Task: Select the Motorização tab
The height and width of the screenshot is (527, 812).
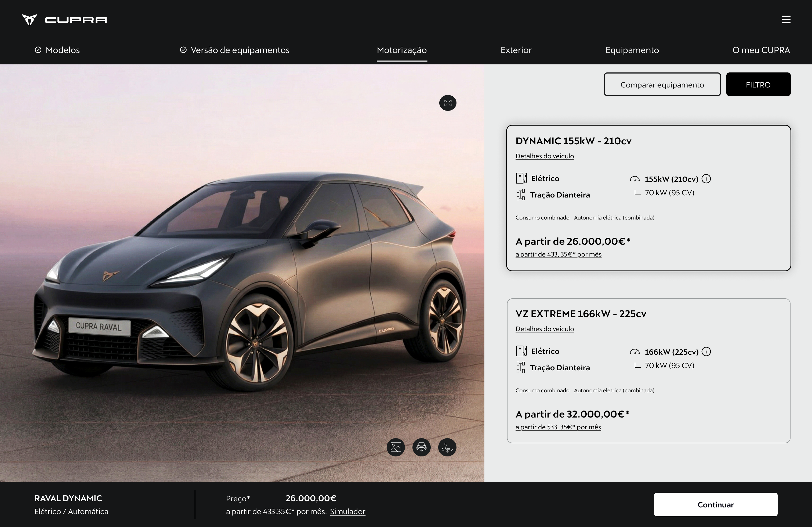Action: (402, 50)
